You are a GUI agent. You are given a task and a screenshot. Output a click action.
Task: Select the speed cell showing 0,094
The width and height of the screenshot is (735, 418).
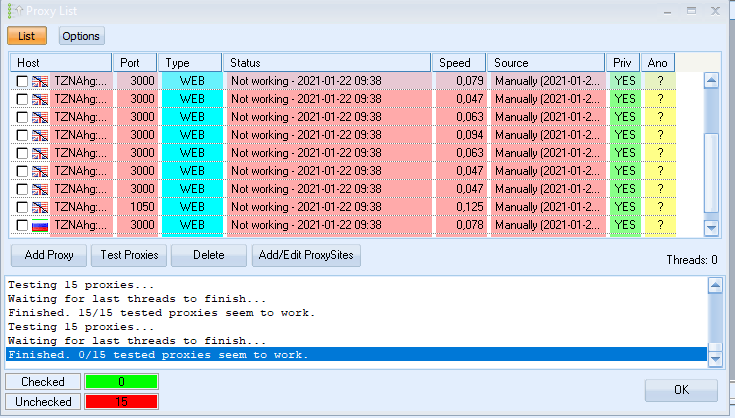coord(461,135)
